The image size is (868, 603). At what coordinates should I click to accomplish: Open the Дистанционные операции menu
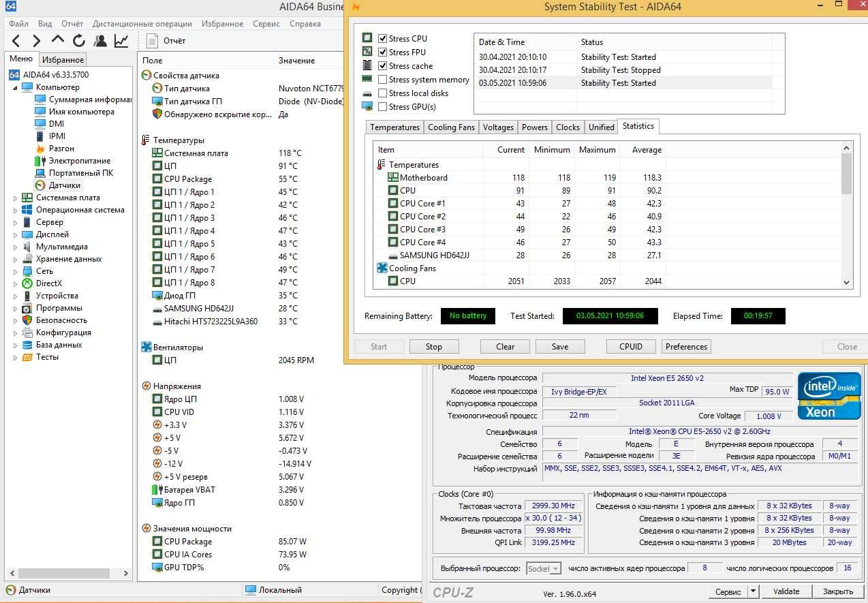(x=142, y=24)
